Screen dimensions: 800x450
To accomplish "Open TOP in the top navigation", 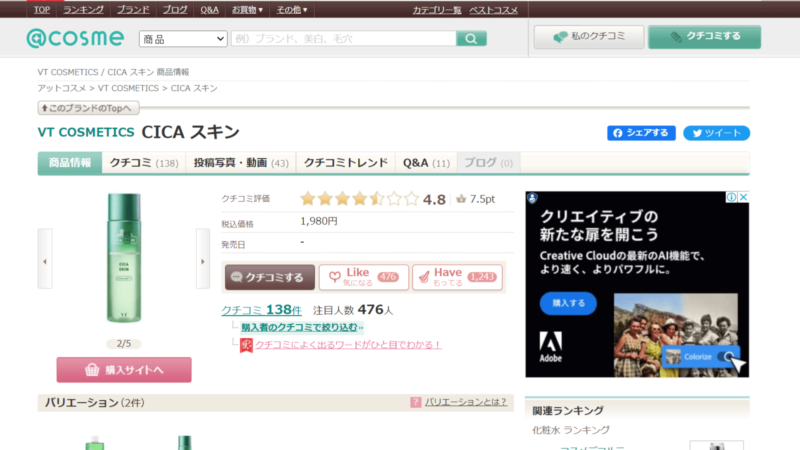I will click(x=42, y=10).
